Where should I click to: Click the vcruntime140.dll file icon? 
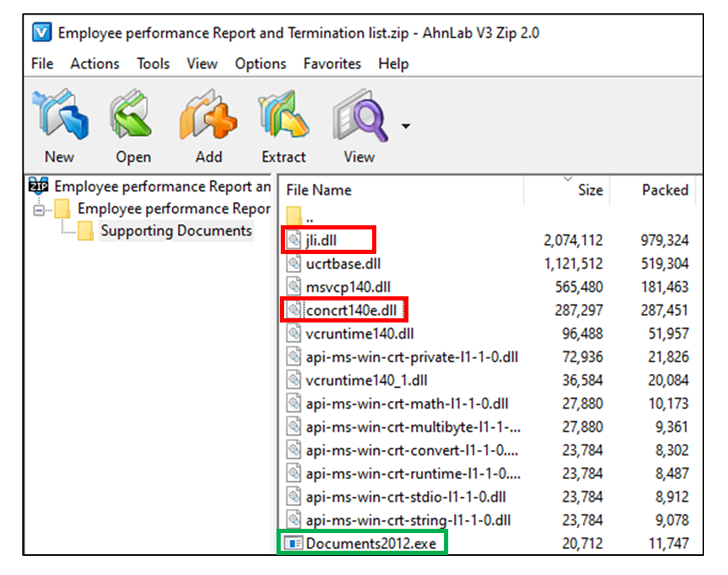coord(293,333)
